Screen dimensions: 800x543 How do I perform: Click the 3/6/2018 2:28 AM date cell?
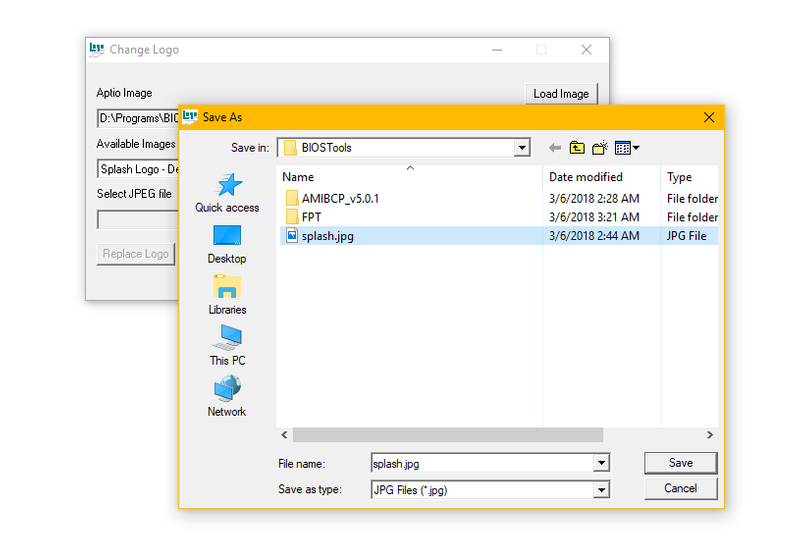[594, 198]
